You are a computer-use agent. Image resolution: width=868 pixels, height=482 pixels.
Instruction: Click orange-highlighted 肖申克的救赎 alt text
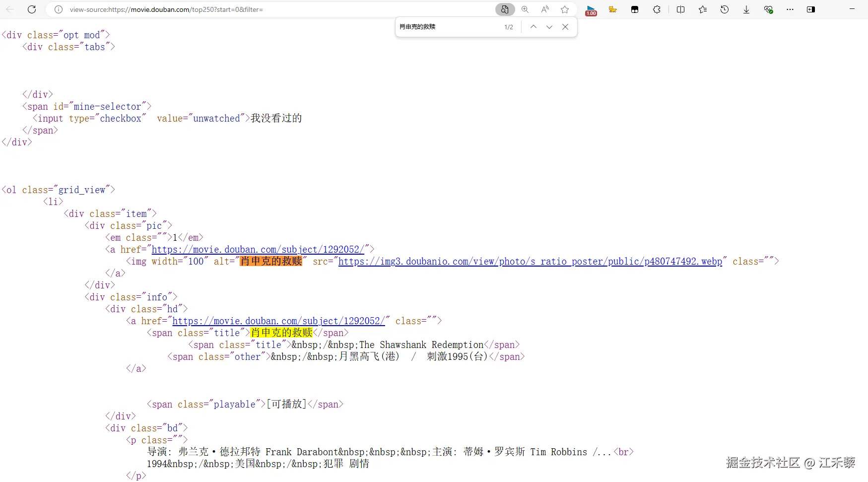(271, 261)
